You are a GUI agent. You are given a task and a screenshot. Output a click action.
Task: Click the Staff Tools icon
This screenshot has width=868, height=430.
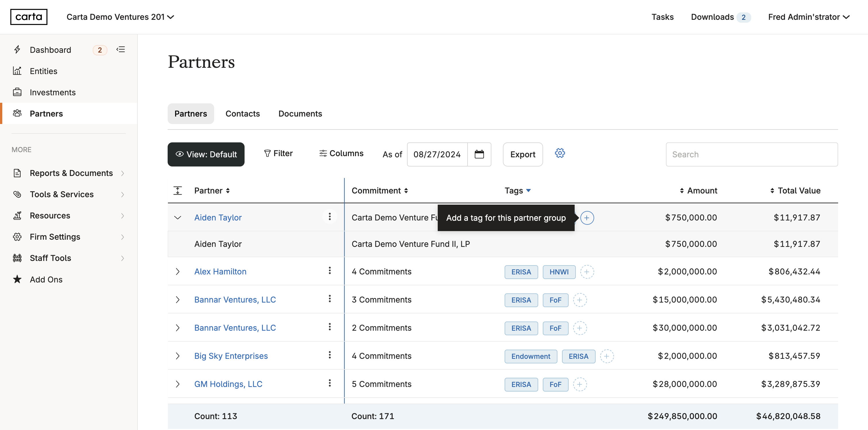coord(17,258)
